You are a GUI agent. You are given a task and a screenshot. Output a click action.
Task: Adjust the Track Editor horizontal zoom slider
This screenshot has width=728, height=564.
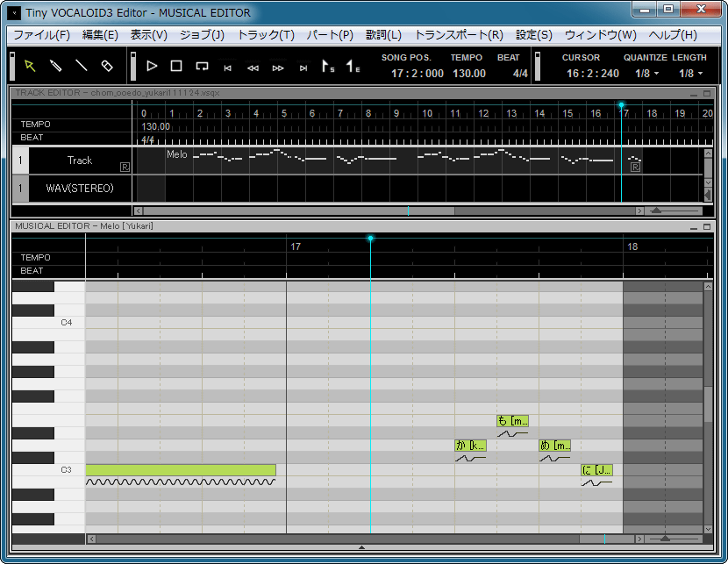(x=656, y=211)
